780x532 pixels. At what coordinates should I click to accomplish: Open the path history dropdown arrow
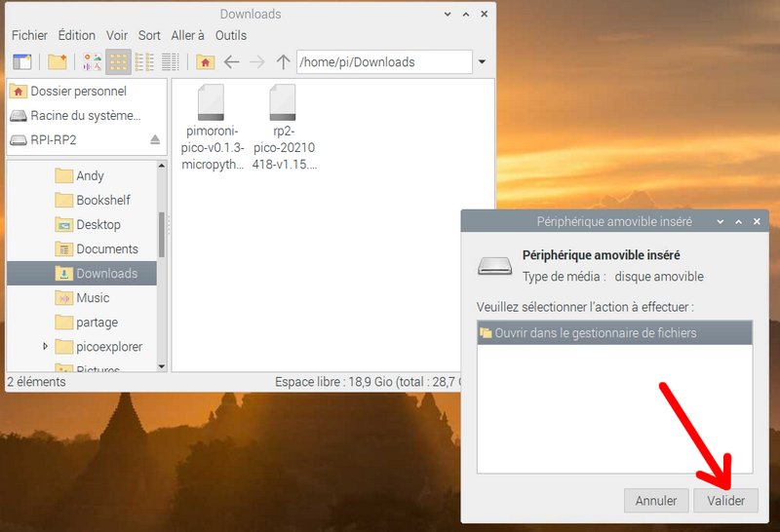pyautogui.click(x=482, y=62)
